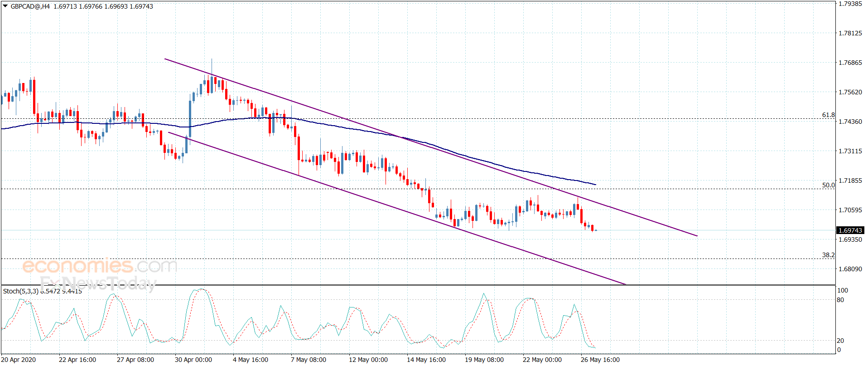Click the 50.0 Fibonacci level label
The width and height of the screenshot is (868, 366).
point(828,185)
